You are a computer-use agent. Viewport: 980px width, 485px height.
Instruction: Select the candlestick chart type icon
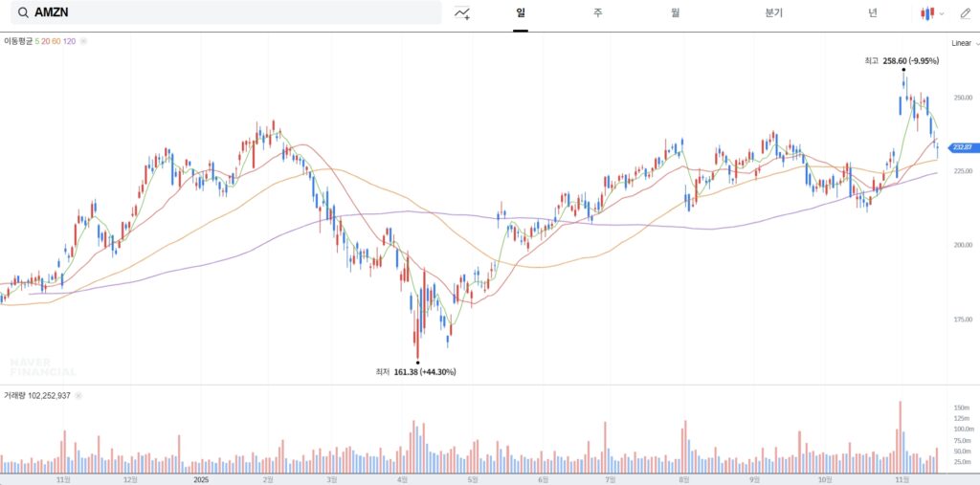[x=927, y=13]
